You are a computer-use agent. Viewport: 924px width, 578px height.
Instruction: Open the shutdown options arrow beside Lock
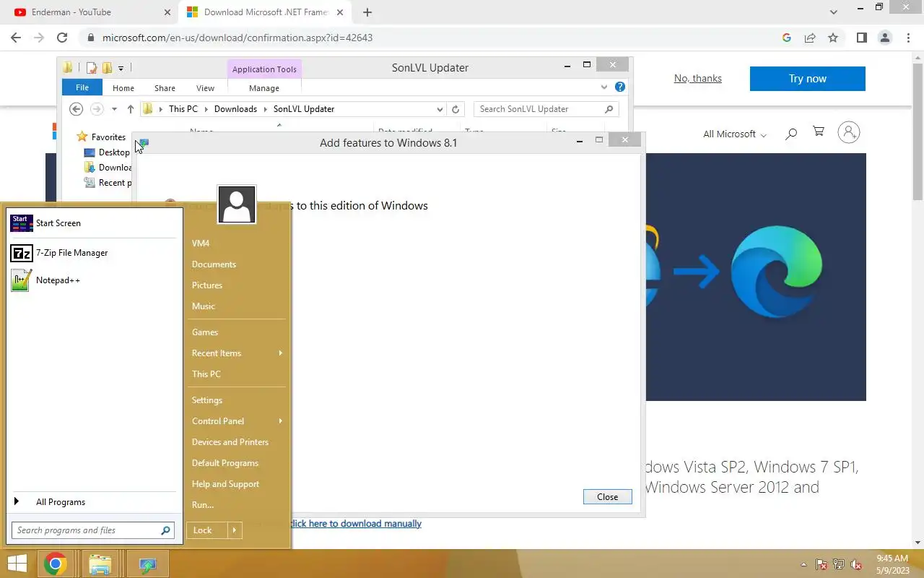click(235, 530)
